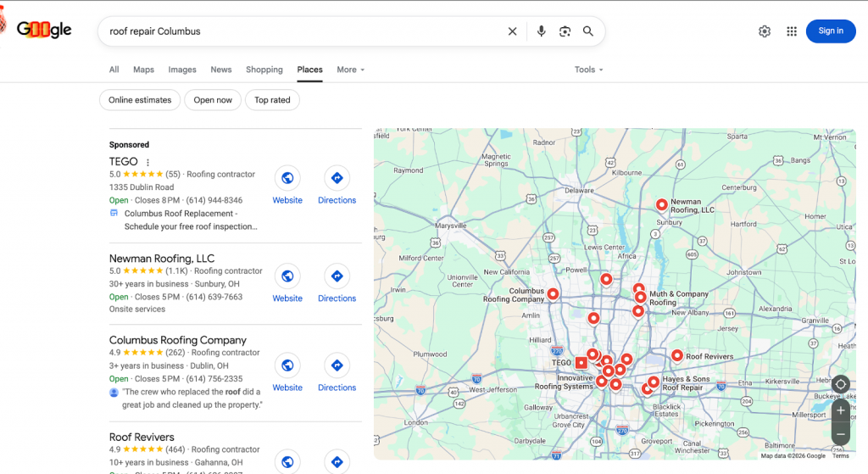
Task: Switch to the Maps tab
Action: pyautogui.click(x=143, y=70)
